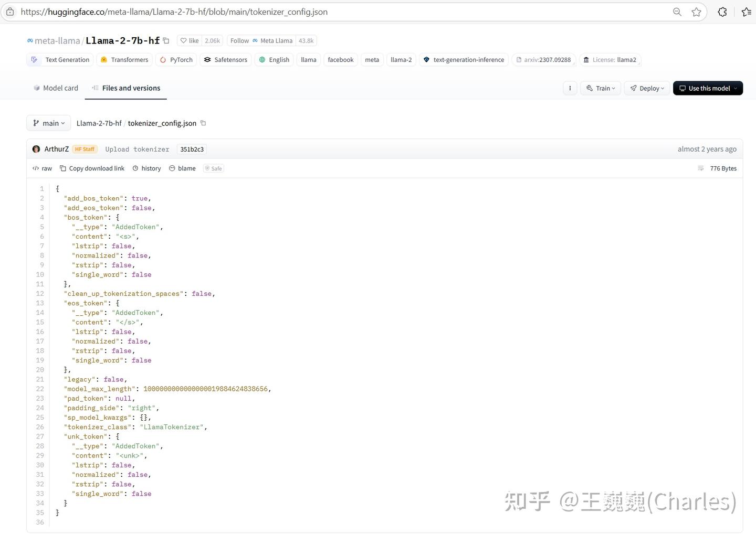Open the Text Generation tag
This screenshot has width=756, height=534.
click(x=60, y=60)
